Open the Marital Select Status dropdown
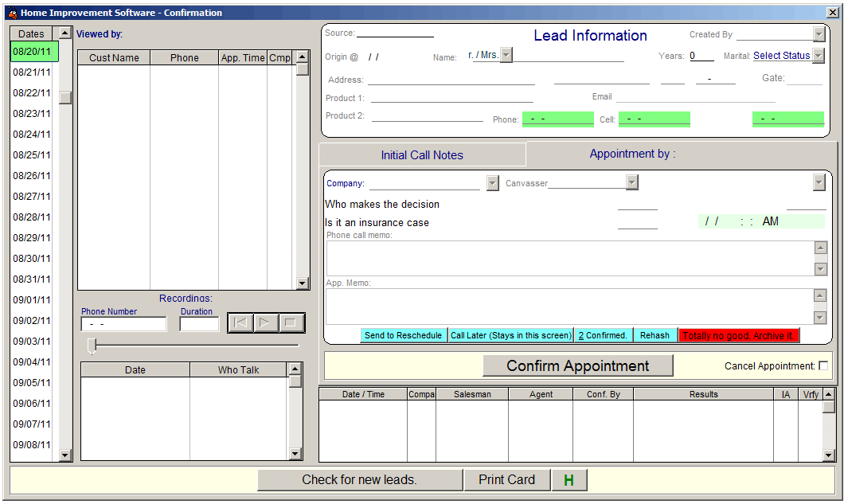This screenshot has height=504, width=844. [x=819, y=56]
